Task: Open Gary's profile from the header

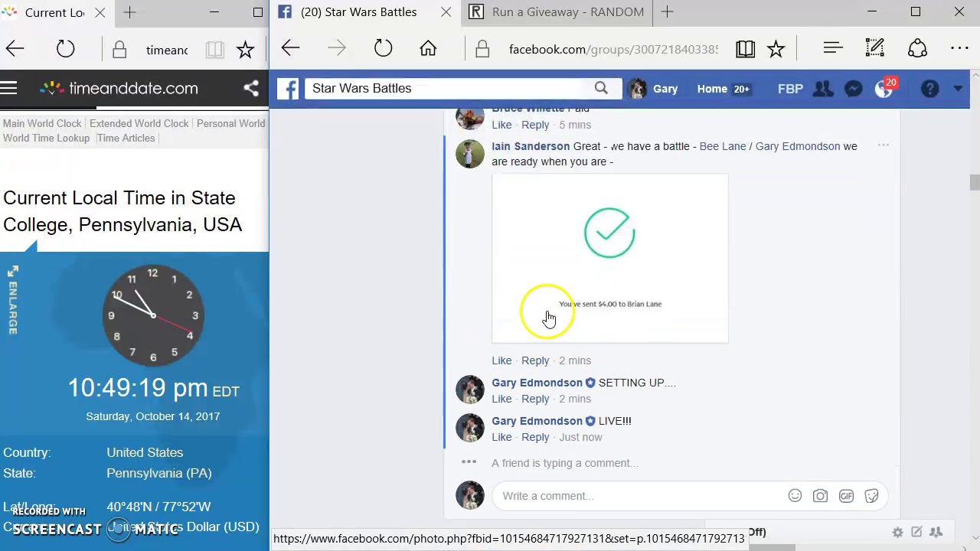Action: (x=653, y=89)
